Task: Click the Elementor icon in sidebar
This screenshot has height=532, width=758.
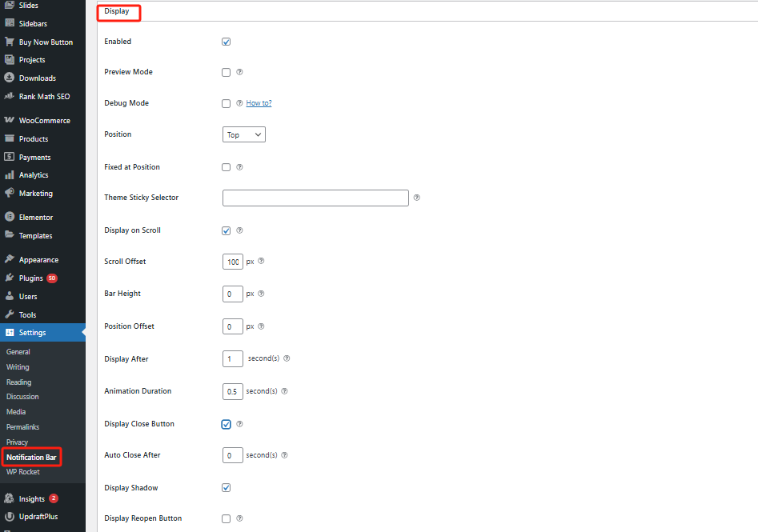Action: point(9,217)
